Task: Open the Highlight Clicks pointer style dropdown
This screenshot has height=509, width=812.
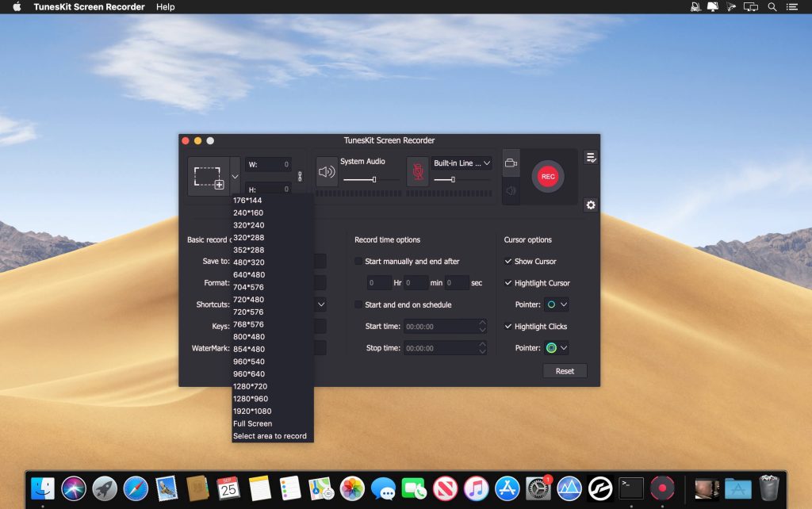Action: pyautogui.click(x=555, y=347)
